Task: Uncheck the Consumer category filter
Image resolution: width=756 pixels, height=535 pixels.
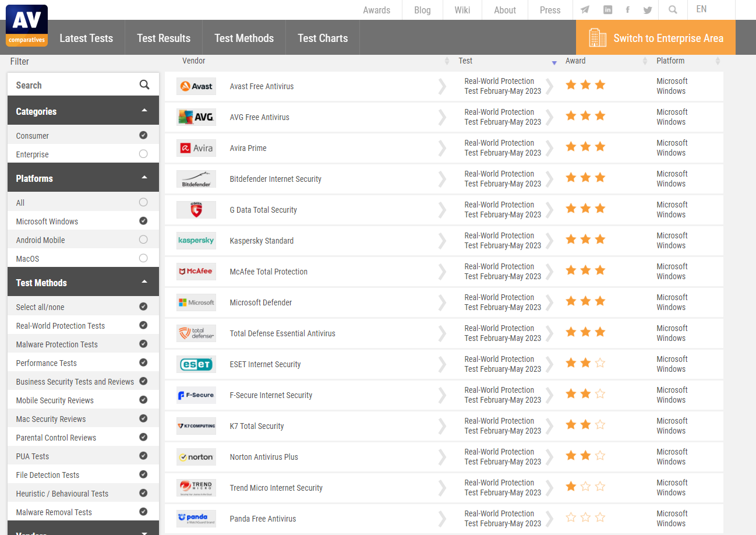Action: pyautogui.click(x=143, y=135)
